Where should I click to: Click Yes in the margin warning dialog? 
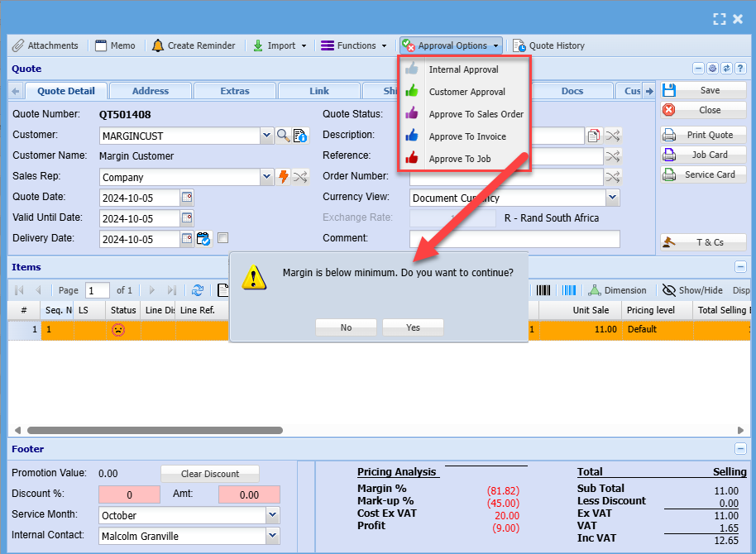pos(413,328)
